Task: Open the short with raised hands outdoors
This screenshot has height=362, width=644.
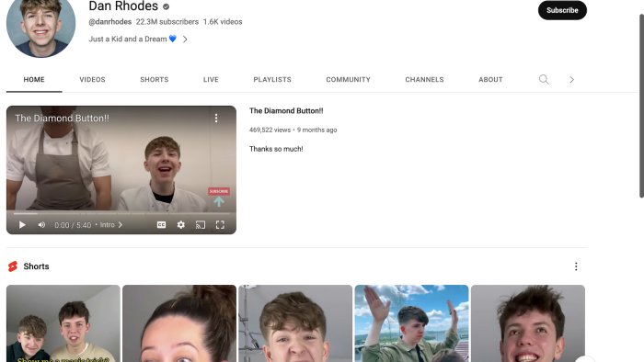Action: pyautogui.click(x=411, y=323)
